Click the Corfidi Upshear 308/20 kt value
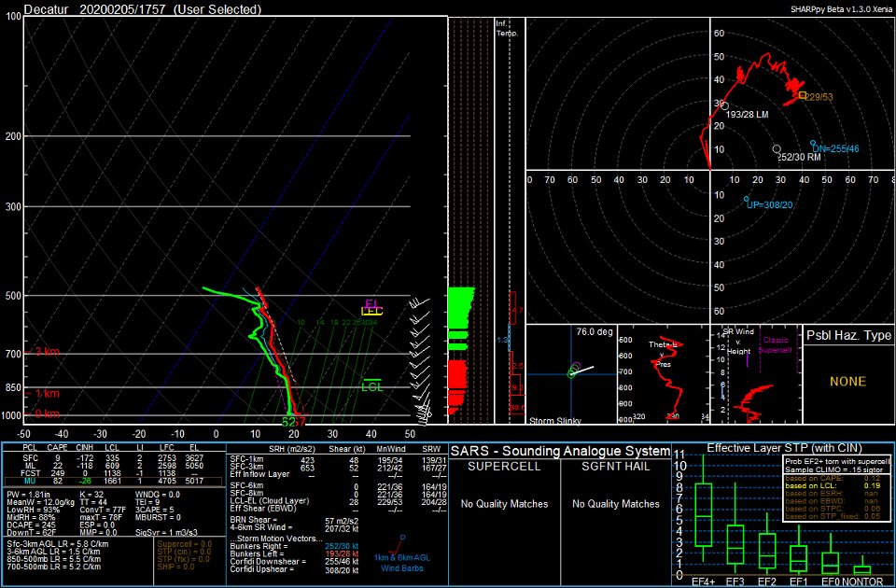Image resolution: width=896 pixels, height=588 pixels. pyautogui.click(x=342, y=569)
